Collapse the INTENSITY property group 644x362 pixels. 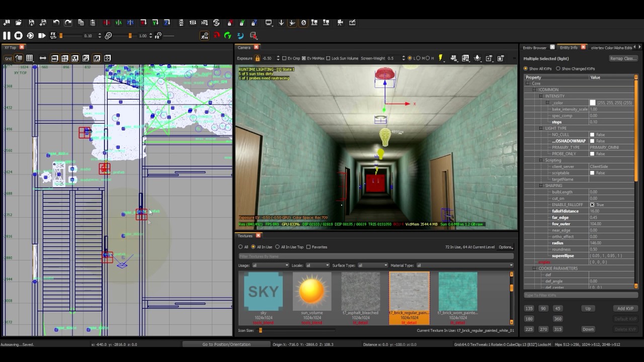(541, 96)
